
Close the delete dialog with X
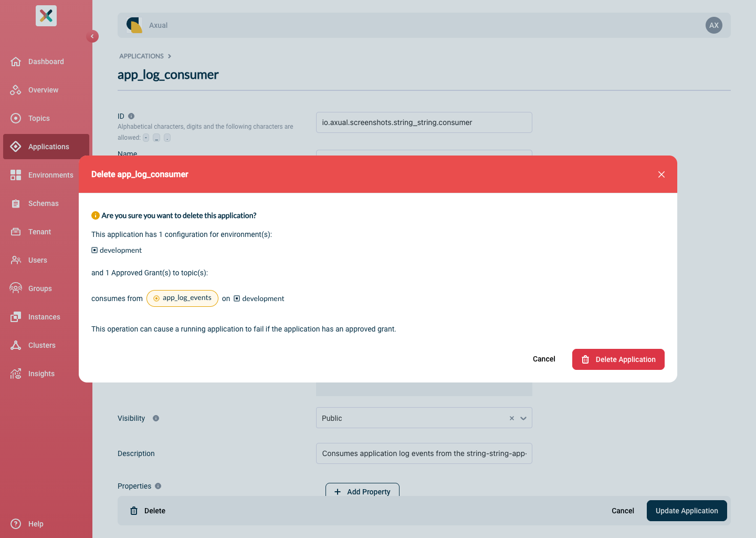click(x=661, y=174)
